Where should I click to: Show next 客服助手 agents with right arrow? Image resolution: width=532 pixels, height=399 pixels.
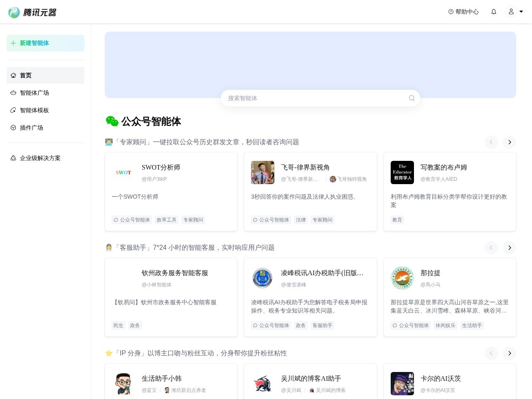(510, 248)
